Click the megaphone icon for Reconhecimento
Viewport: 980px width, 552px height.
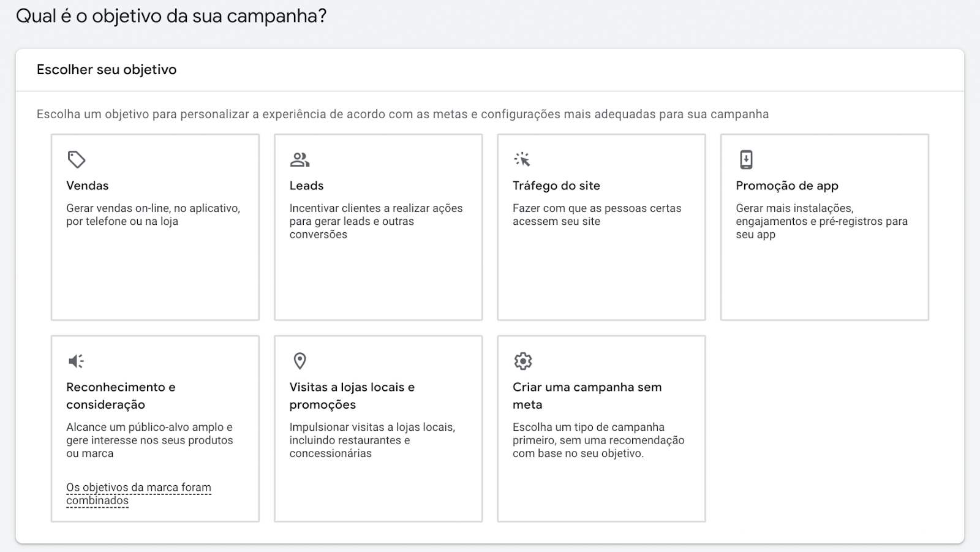click(77, 361)
